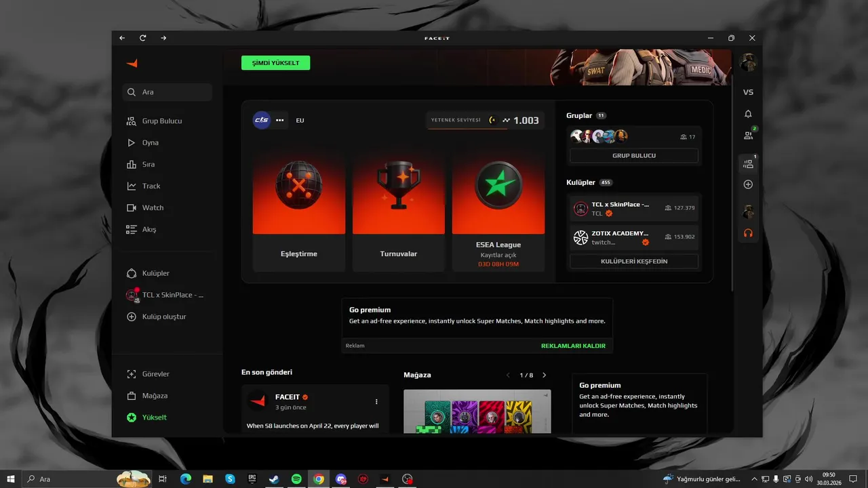The height and width of the screenshot is (488, 868).
Task: Open Spotify from the taskbar
Action: click(296, 479)
